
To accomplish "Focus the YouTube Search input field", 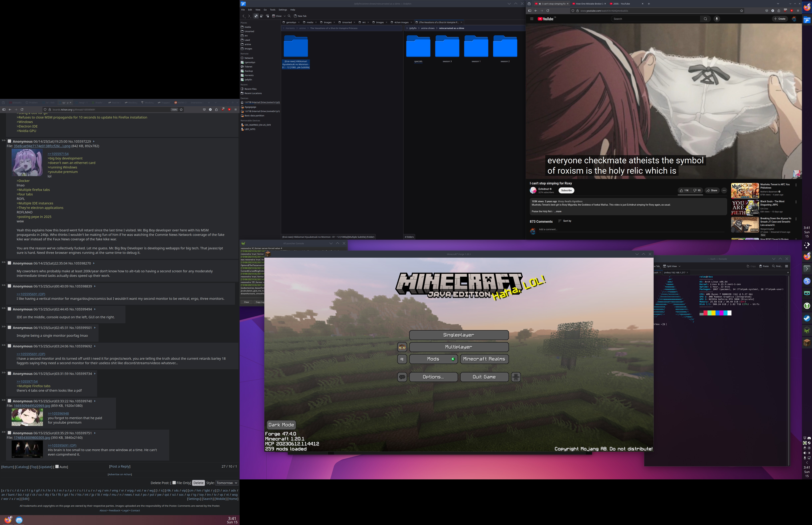I will pyautogui.click(x=656, y=19).
